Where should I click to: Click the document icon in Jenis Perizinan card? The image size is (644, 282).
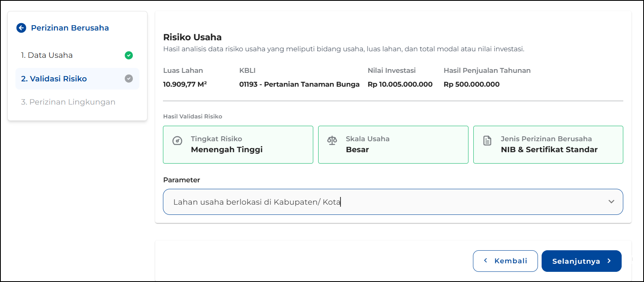(x=487, y=141)
